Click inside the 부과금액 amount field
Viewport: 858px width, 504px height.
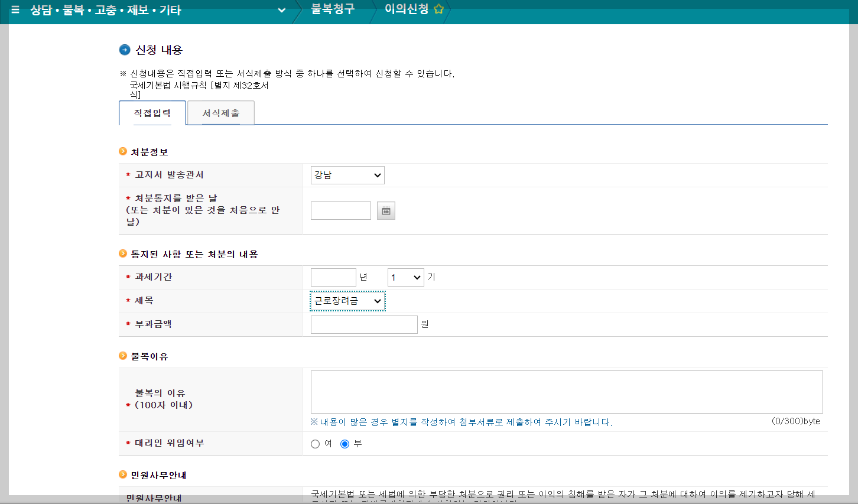[363, 324]
